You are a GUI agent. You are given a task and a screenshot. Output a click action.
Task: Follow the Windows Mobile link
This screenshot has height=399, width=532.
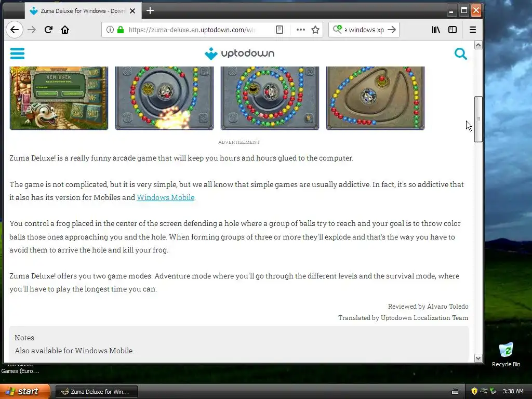(x=166, y=197)
